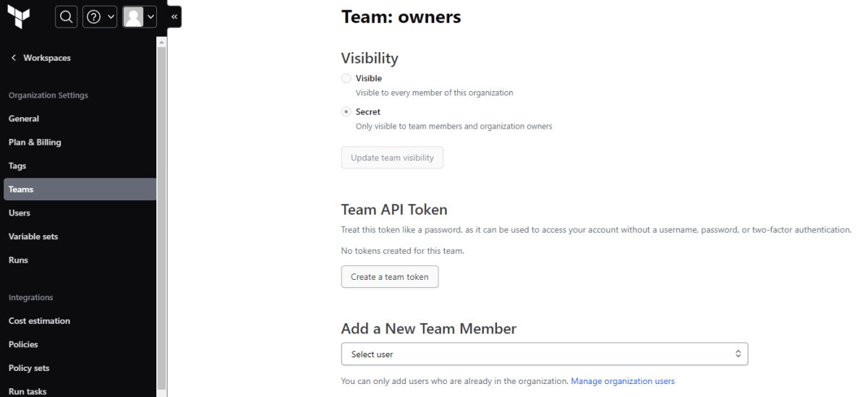The width and height of the screenshot is (868, 397).
Task: Click Create a team token button
Action: point(390,277)
